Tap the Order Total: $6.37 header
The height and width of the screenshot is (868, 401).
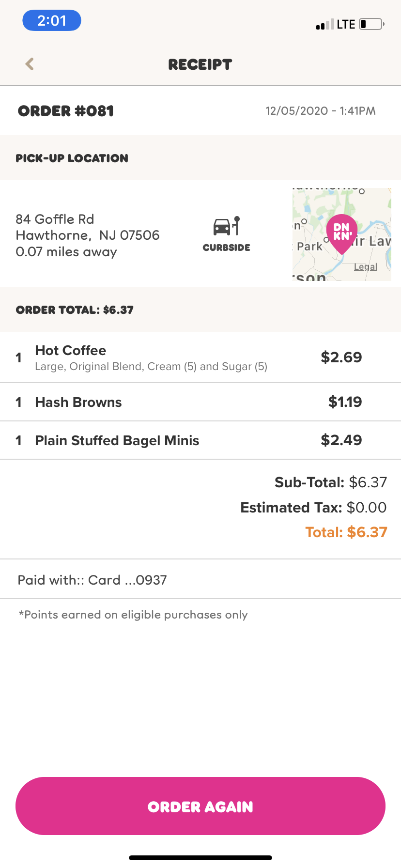[x=75, y=310]
